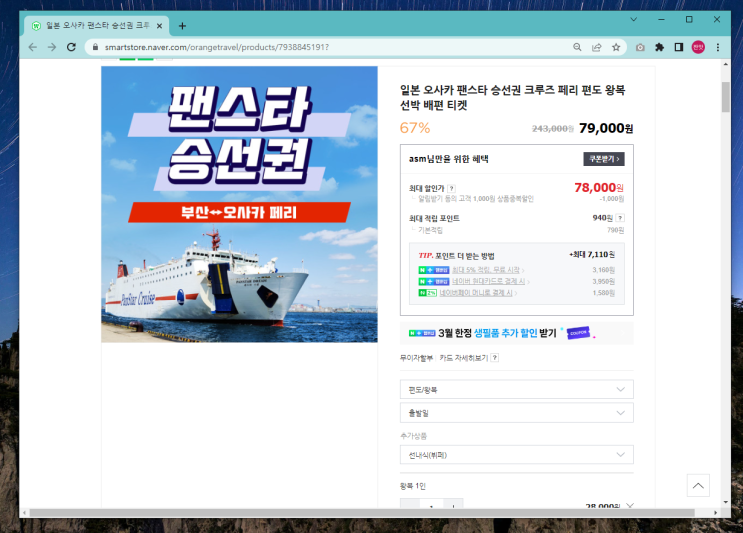Click the crossed-out 243,000원 original price

(x=553, y=128)
